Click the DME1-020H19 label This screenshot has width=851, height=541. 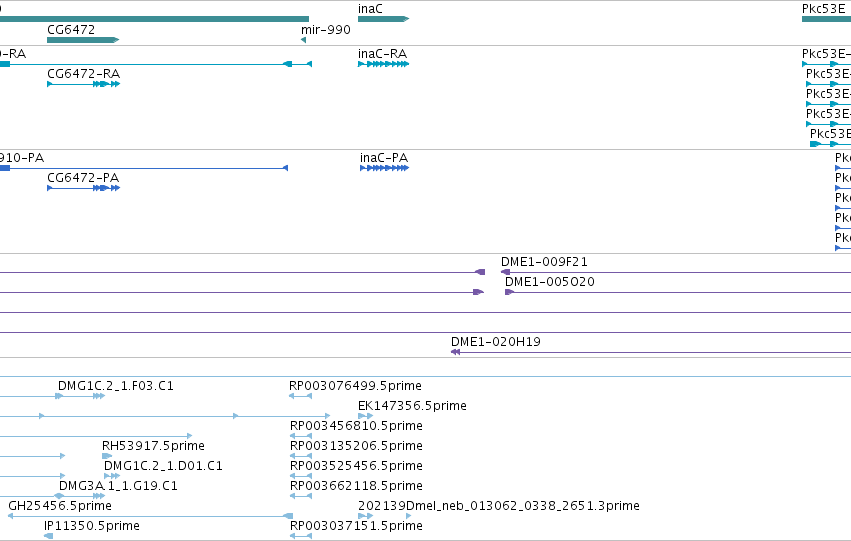click(x=496, y=342)
